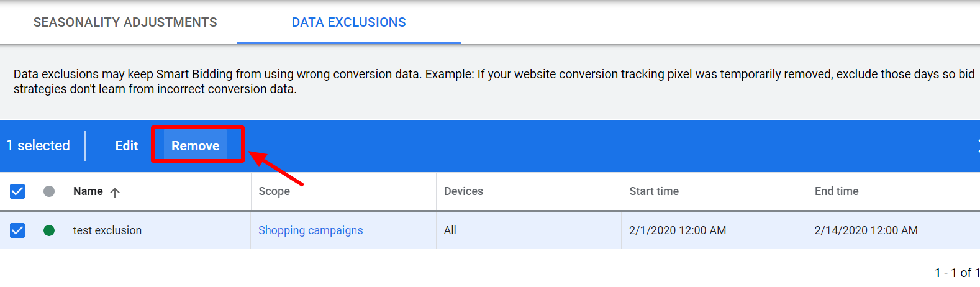Viewport: 980px width, 287px height.
Task: Click green status dot for test exclusion
Action: 49,230
